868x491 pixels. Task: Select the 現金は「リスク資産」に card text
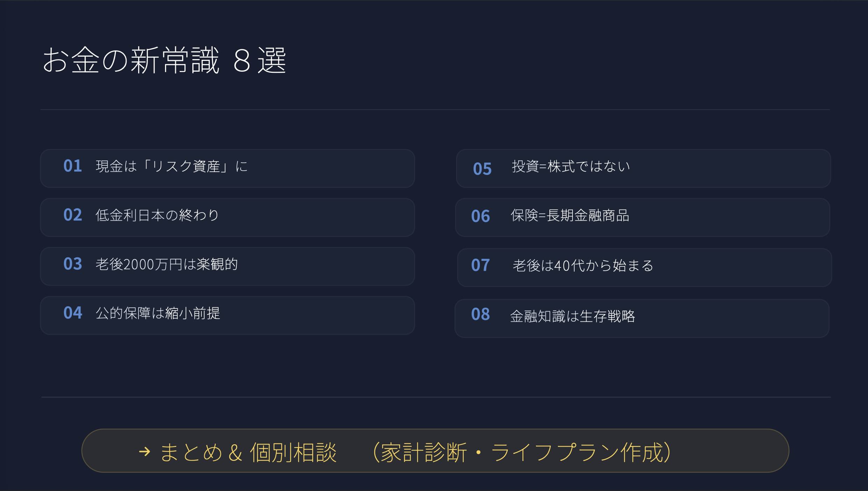pyautogui.click(x=171, y=166)
